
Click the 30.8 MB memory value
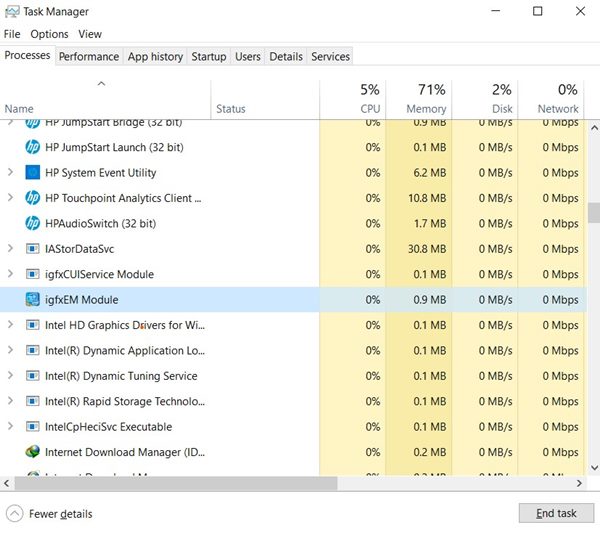coord(427,249)
